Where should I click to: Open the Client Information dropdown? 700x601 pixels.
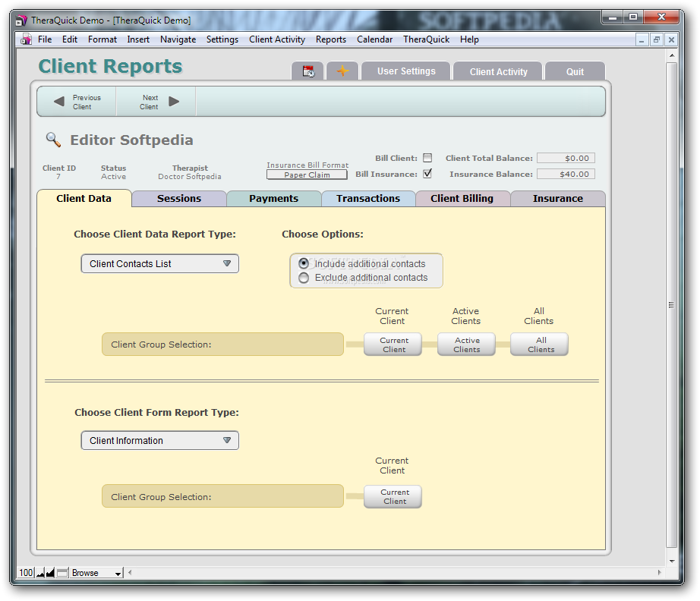click(x=160, y=440)
